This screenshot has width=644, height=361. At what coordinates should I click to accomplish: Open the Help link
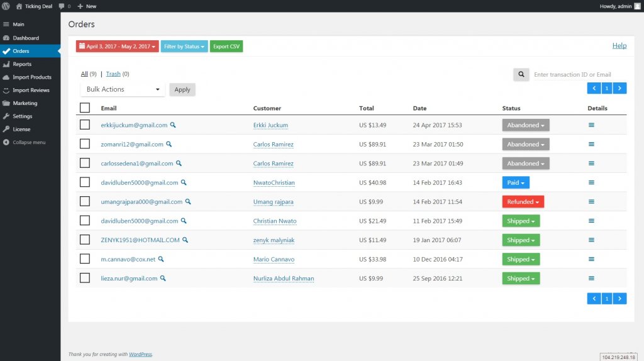(619, 46)
